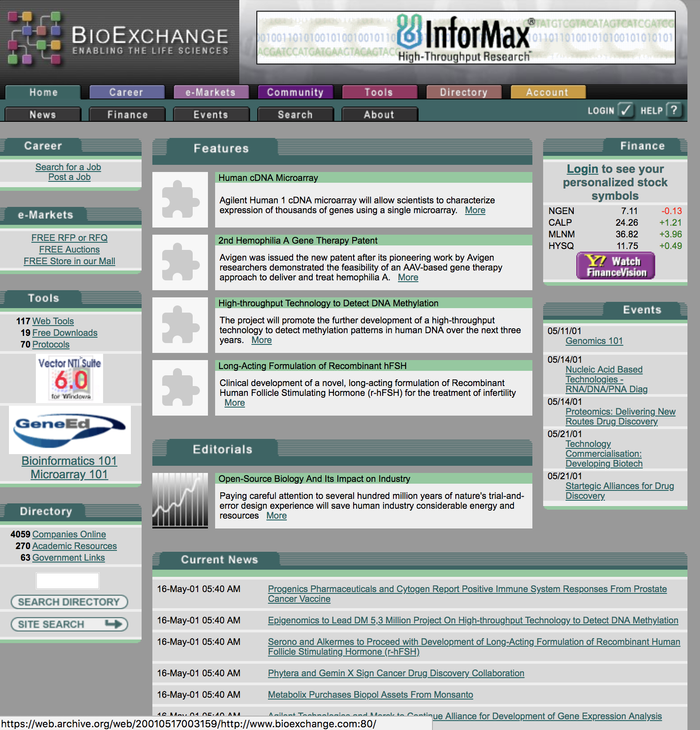Viewport: 700px width, 730px height.
Task: Open FREE Store in our Mall
Action: point(69,261)
